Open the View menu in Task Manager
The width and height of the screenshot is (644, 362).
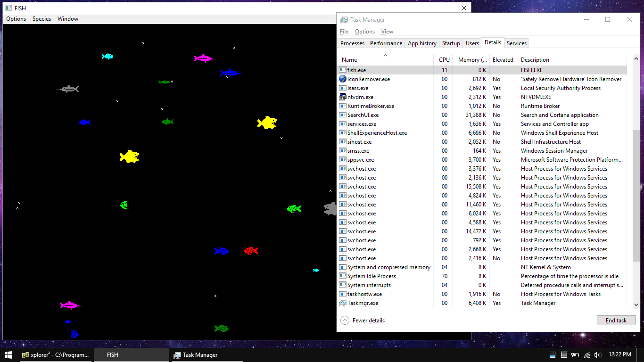pos(387,32)
